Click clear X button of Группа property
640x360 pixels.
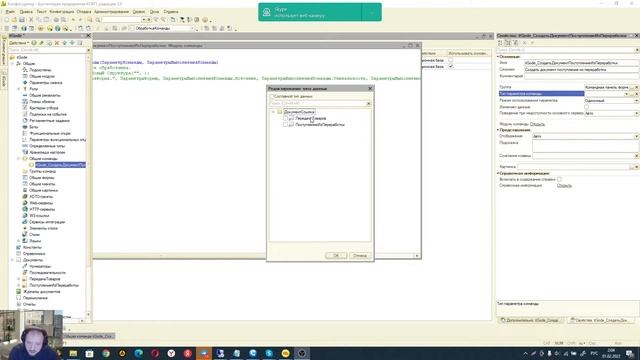[x=637, y=87]
